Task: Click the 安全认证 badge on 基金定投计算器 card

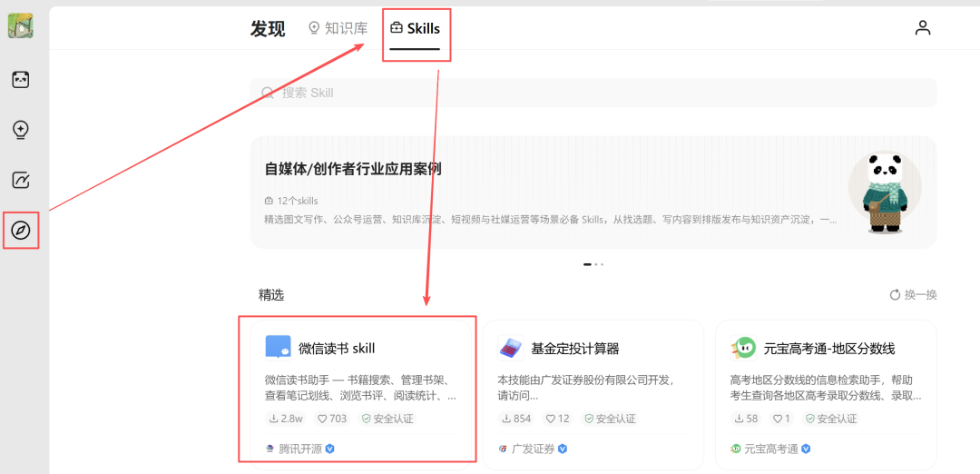Action: point(610,419)
